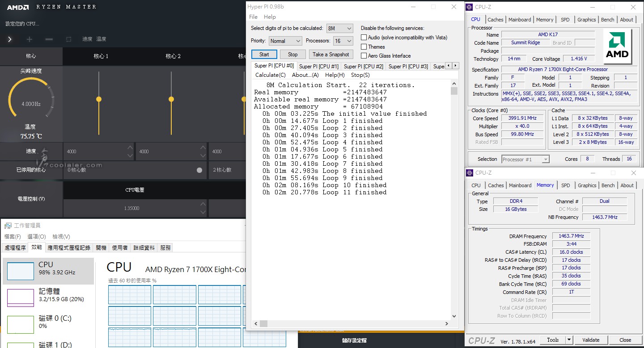Image resolution: width=644 pixels, height=348 pixels.
Task: Open SPD tab in lower CPU-Z window
Action: tap(566, 185)
